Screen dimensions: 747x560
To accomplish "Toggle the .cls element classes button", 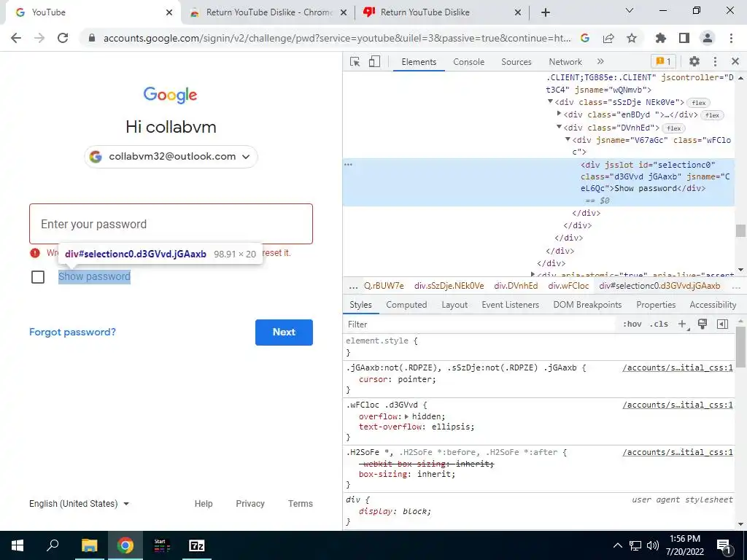I will [659, 324].
